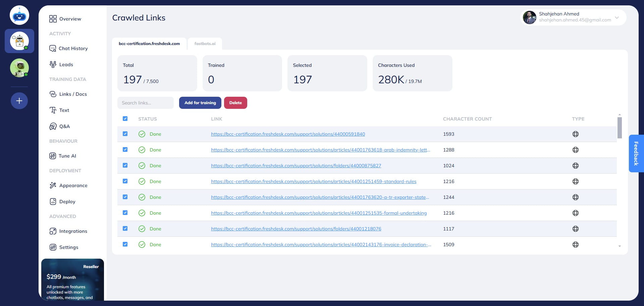Uncheck the checkbox for folders/44000875827 row
644x306 pixels.
coord(125,165)
